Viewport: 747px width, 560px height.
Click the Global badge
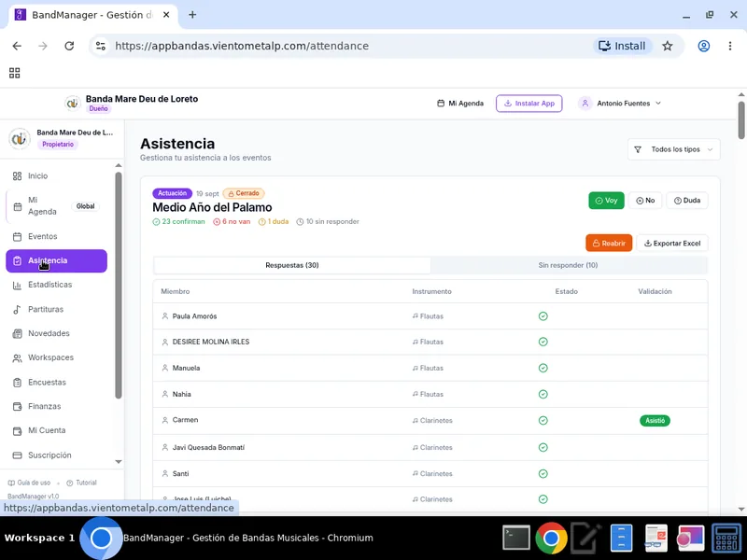85,206
